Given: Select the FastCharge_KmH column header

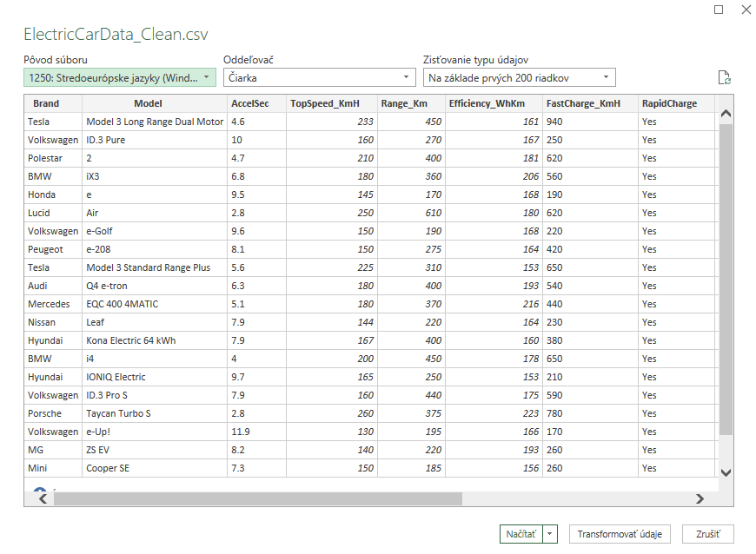Looking at the screenshot, I should point(590,103).
